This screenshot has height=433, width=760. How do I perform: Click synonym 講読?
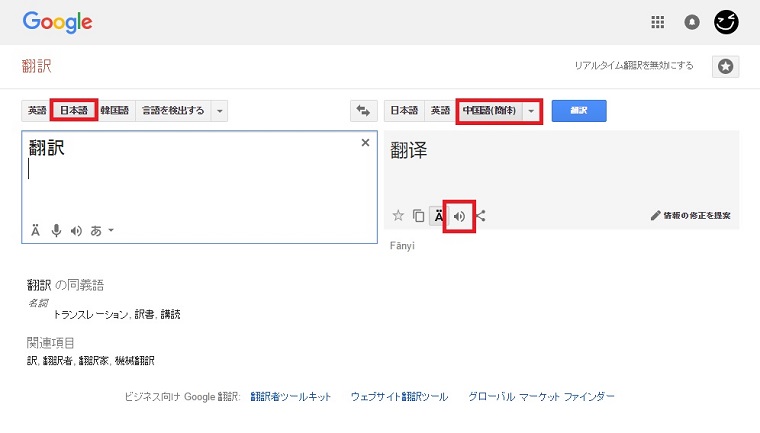pyautogui.click(x=171, y=314)
